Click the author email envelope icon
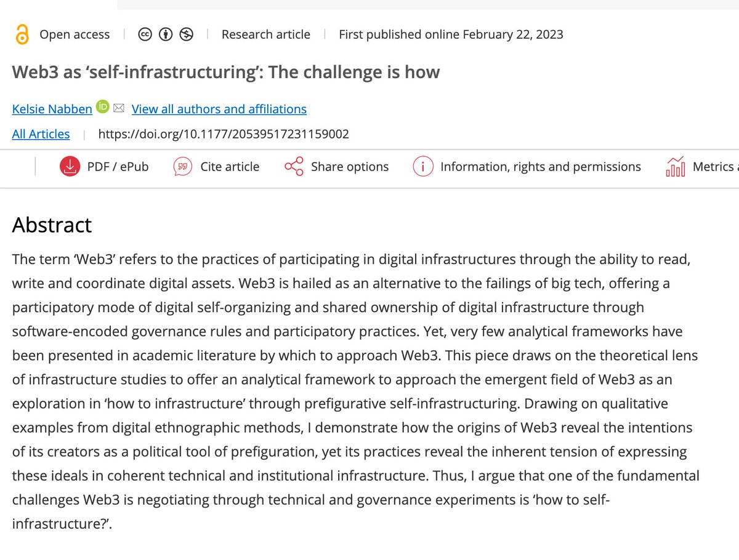Screen dimensions: 739x560 [x=119, y=108]
